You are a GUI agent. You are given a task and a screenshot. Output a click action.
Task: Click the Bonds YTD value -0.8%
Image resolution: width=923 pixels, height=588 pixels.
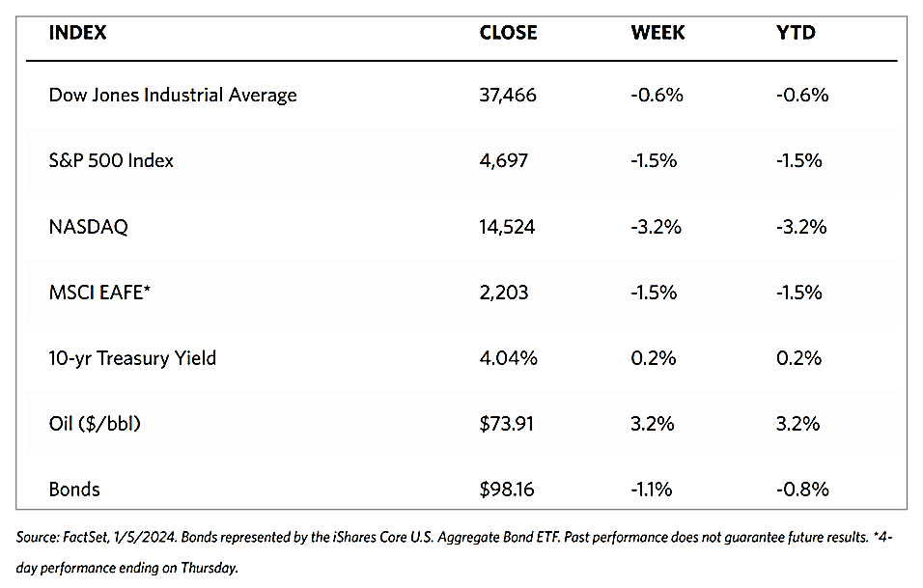(x=802, y=490)
